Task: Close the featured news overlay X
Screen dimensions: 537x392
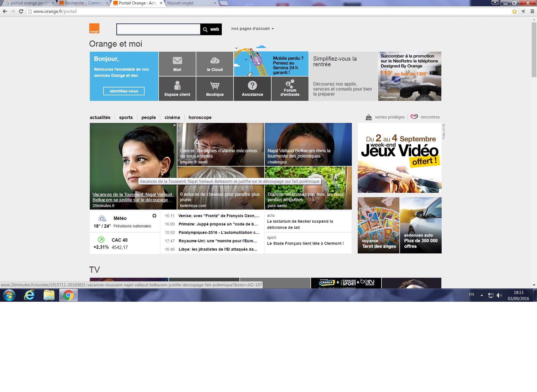Action: [x=175, y=125]
